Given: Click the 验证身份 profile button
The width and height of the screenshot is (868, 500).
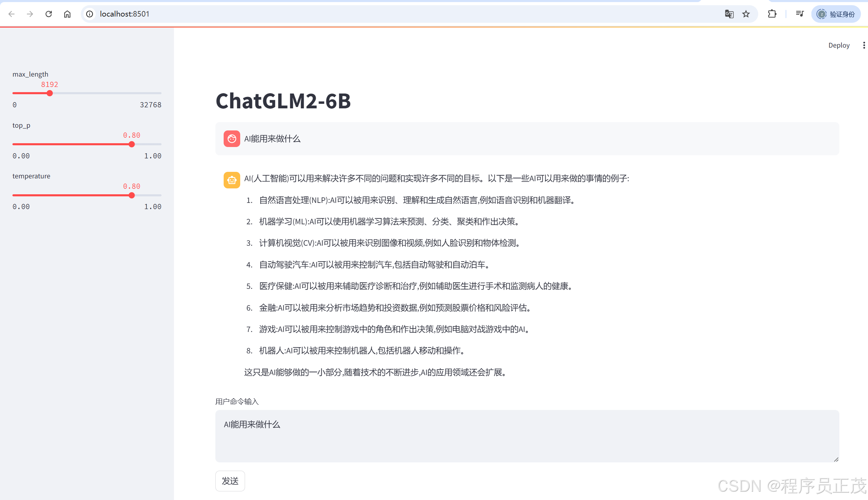Looking at the screenshot, I should (x=836, y=14).
